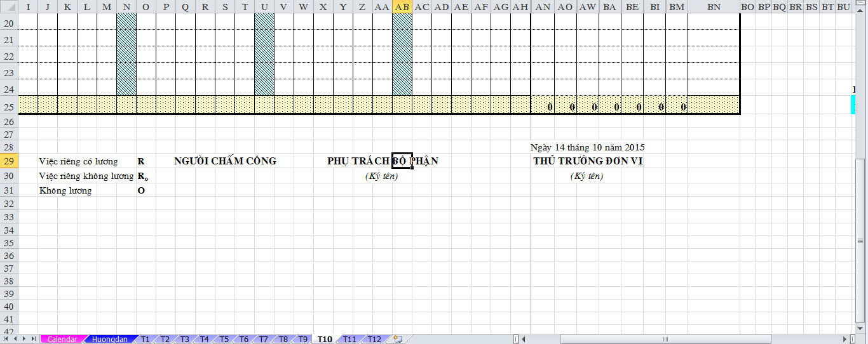Open sheet tab T12
This screenshot has width=868, height=344.
pos(374,340)
